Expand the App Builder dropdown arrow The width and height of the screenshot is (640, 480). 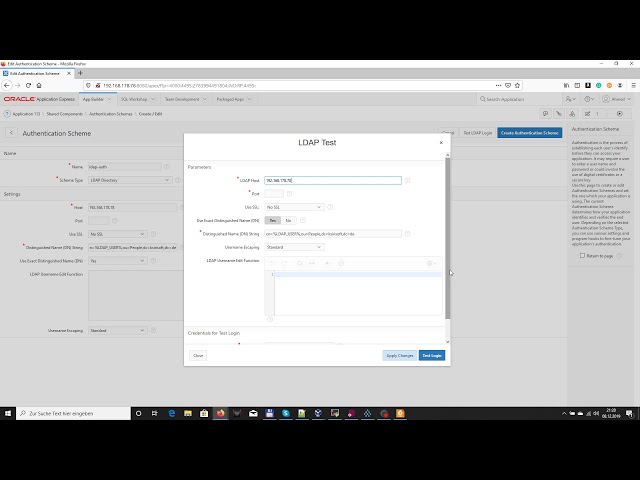click(x=109, y=99)
